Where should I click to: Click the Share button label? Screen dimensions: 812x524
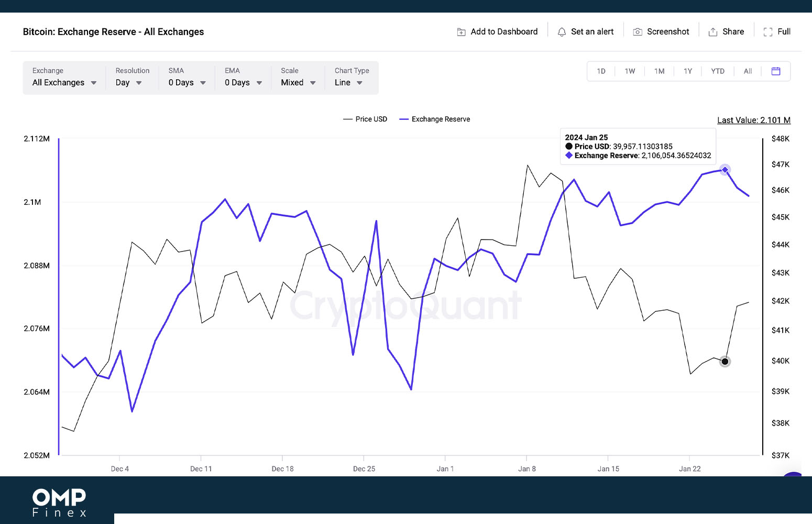coord(733,32)
